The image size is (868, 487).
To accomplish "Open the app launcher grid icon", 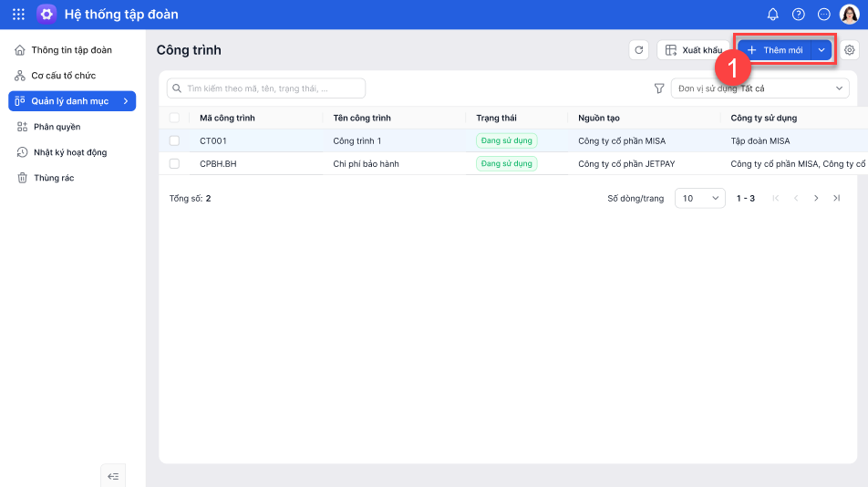I will [x=18, y=15].
